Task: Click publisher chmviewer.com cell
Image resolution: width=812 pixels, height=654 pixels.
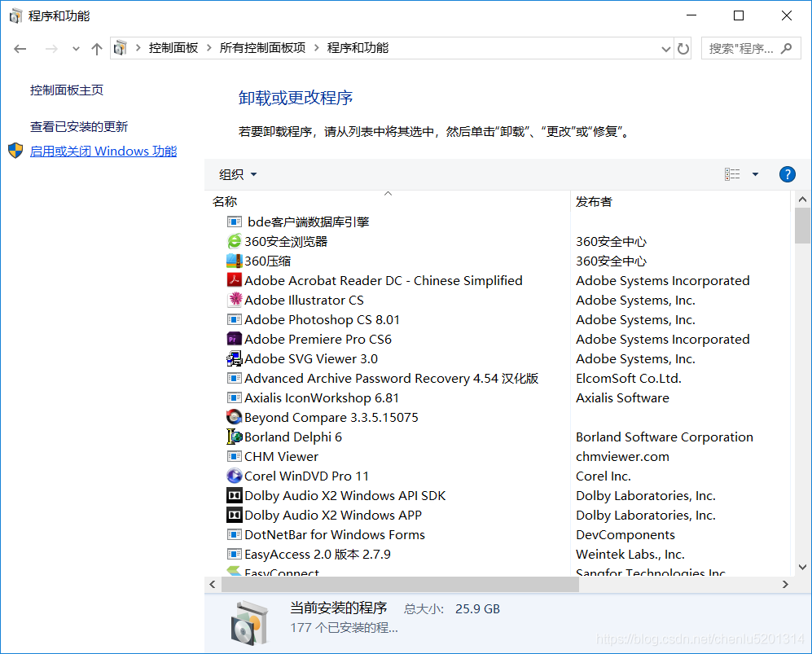Action: coord(622,456)
